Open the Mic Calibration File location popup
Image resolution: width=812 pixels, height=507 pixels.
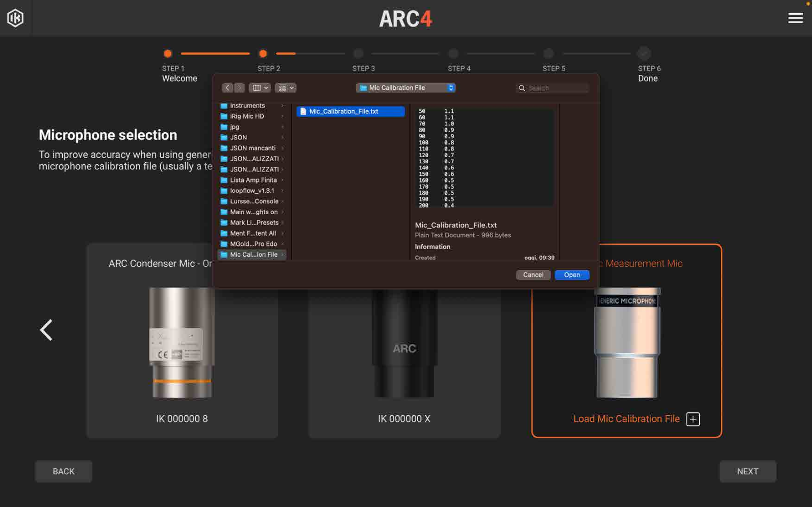(405, 88)
